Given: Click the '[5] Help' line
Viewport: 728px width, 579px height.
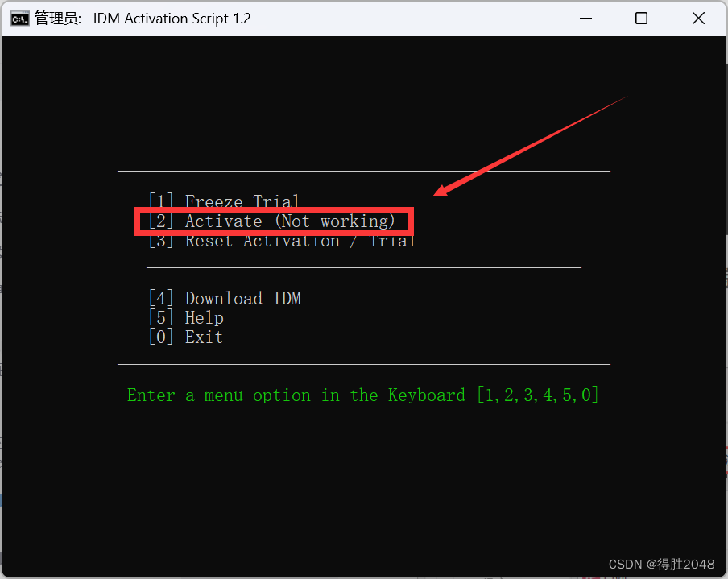Looking at the screenshot, I should 186,317.
